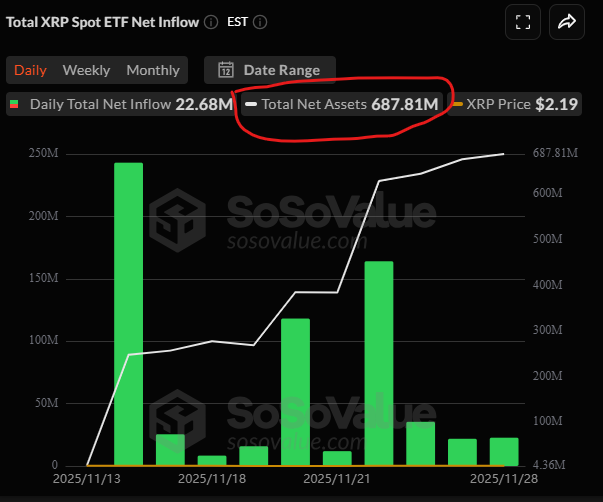Click the calendar icon in Date Range
603x502 pixels.
coord(226,70)
